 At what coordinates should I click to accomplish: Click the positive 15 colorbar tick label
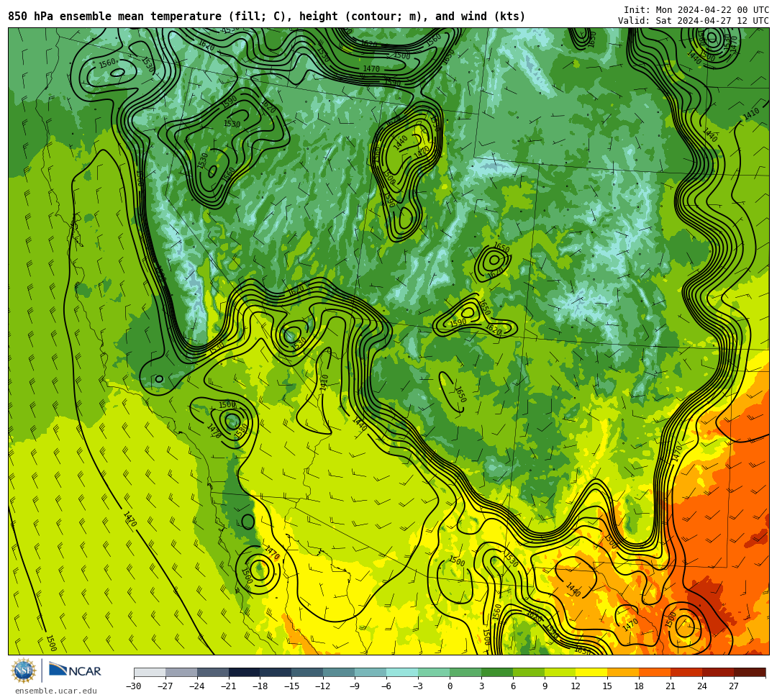(607, 686)
